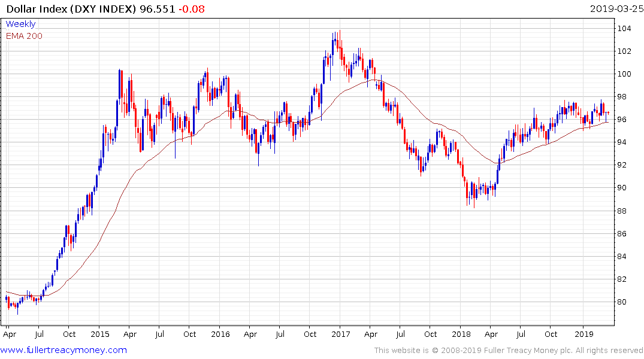The width and height of the screenshot is (644, 359).
Task: Click the 82 price axis label
Action: click(622, 279)
